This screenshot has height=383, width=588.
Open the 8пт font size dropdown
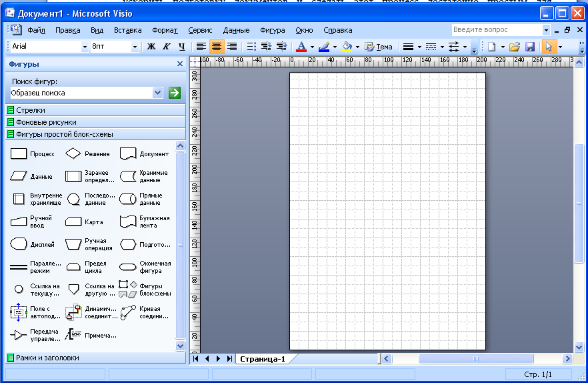click(135, 47)
